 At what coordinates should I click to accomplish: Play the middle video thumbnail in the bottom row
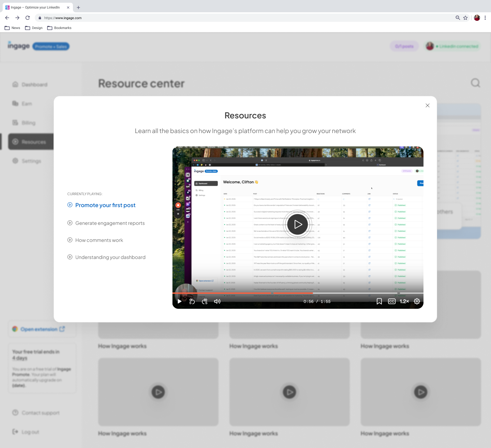(x=289, y=392)
